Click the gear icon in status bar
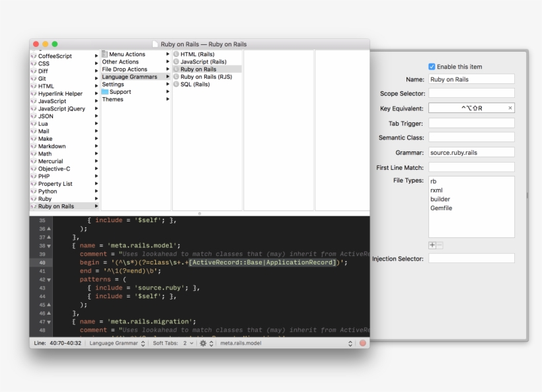Screen dimensions: 542x392 point(203,343)
